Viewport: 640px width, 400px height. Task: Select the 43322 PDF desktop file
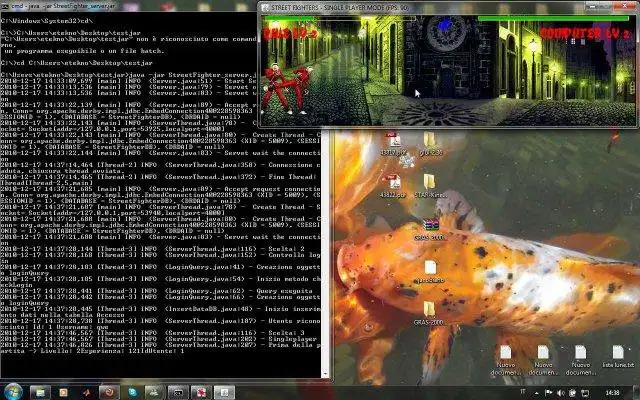pyautogui.click(x=393, y=186)
